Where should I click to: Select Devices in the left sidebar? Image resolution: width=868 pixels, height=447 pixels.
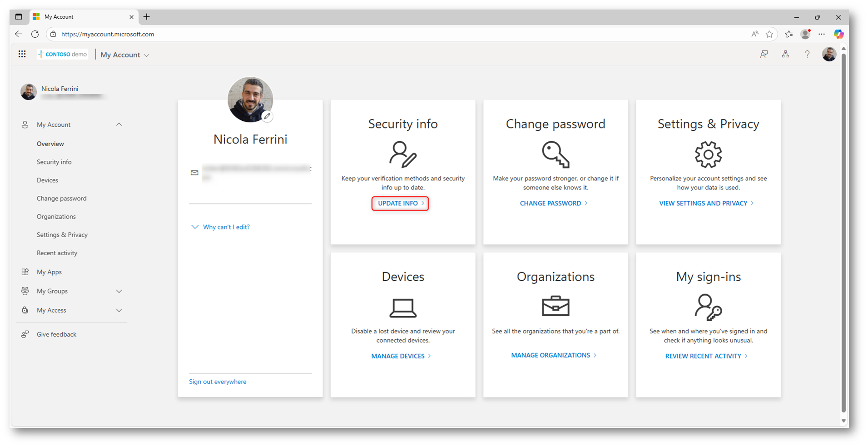(x=47, y=180)
